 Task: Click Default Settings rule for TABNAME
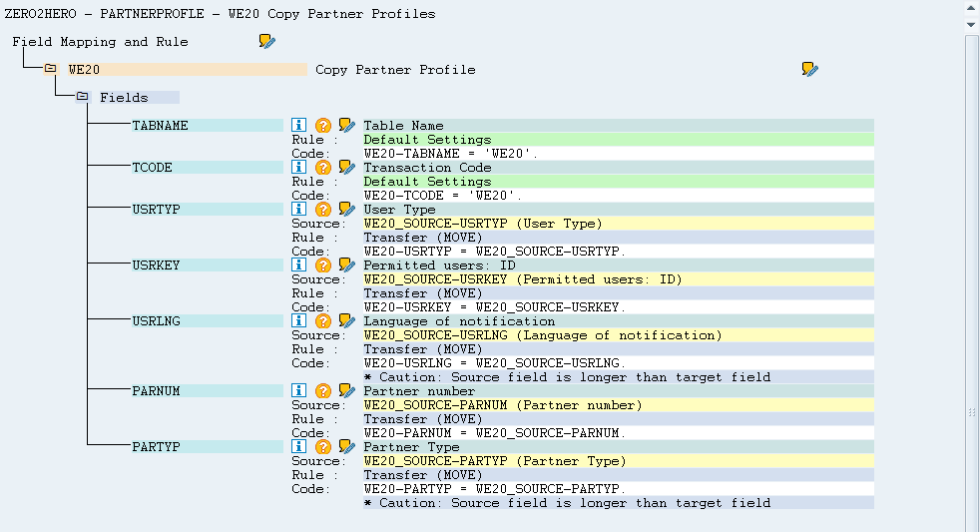coord(427,140)
